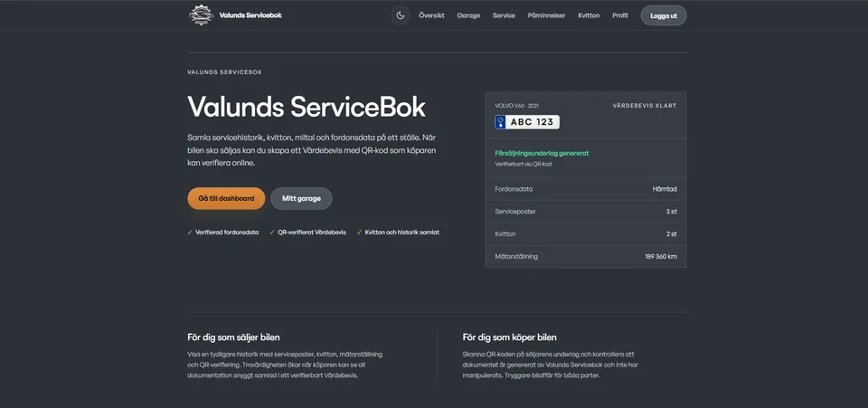Click the ABC 123 license plate
This screenshot has width=868, height=408.
click(x=527, y=122)
